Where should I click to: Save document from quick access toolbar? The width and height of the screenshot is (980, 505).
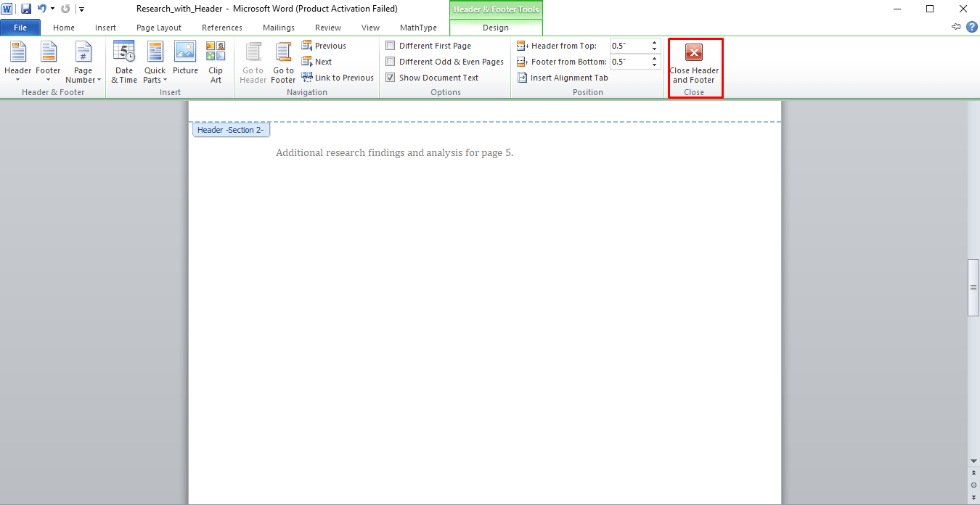coord(26,9)
